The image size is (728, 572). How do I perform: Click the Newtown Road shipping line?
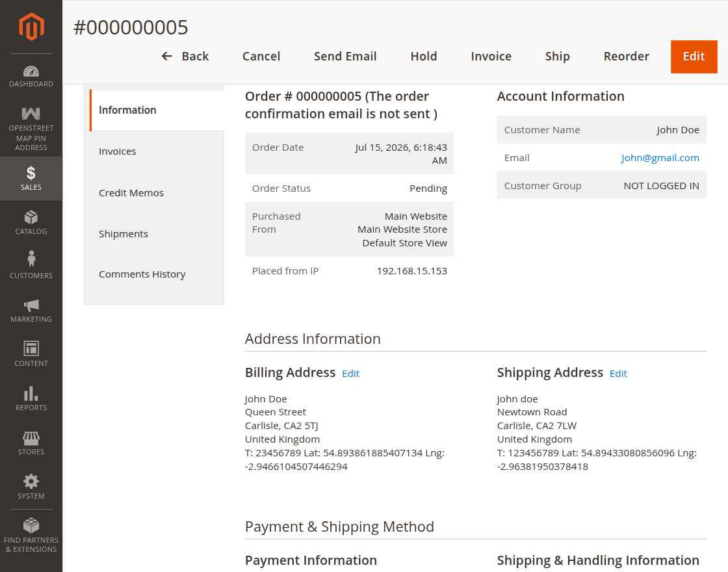[x=532, y=412]
